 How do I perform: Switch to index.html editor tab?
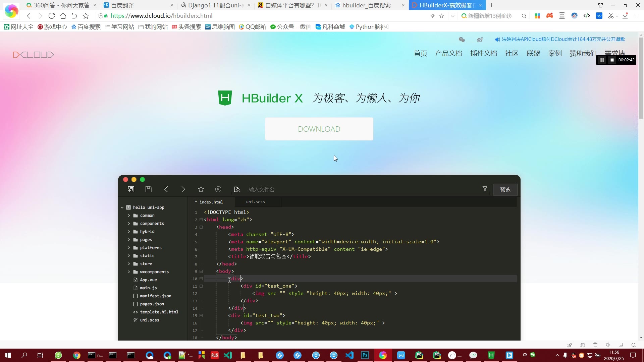[x=211, y=202]
